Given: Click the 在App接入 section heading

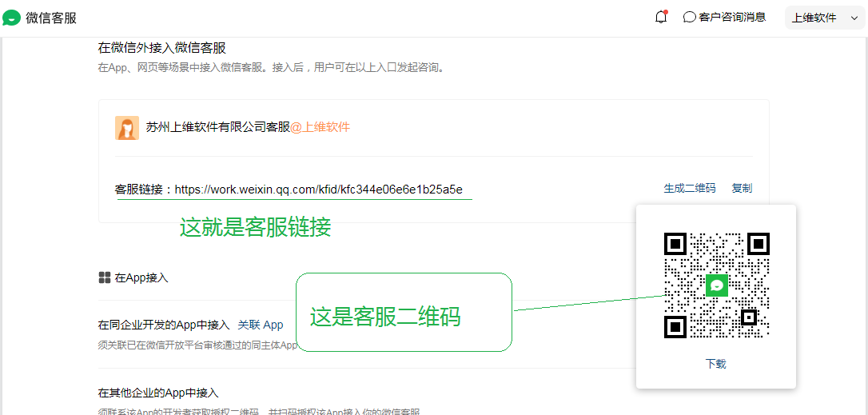Looking at the screenshot, I should click(x=141, y=277).
